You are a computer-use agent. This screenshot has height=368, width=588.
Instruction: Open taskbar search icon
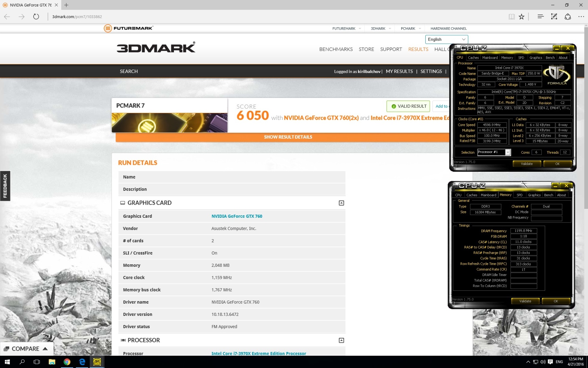(x=22, y=362)
